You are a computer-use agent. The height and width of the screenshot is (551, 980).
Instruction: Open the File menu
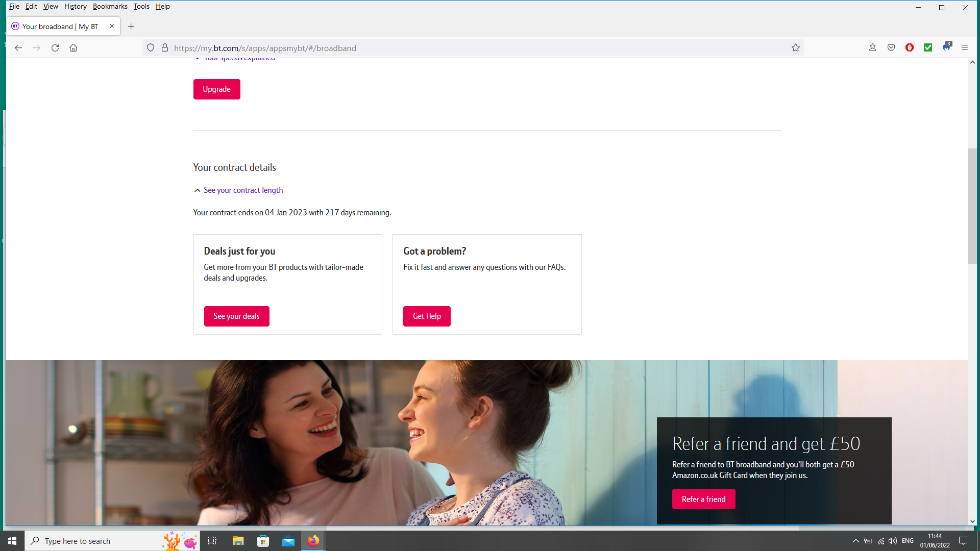click(x=14, y=7)
